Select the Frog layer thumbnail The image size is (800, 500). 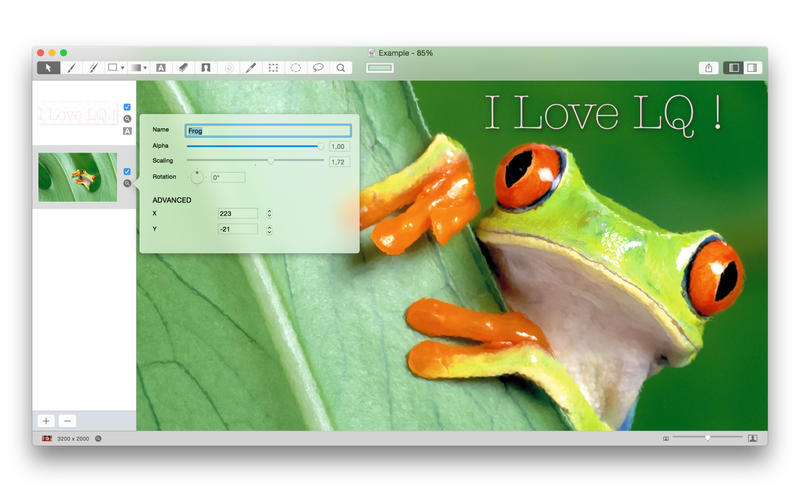coord(77,177)
